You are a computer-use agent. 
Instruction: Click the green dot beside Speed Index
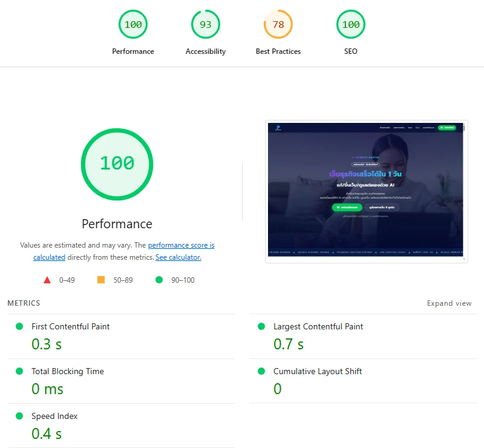coord(19,416)
